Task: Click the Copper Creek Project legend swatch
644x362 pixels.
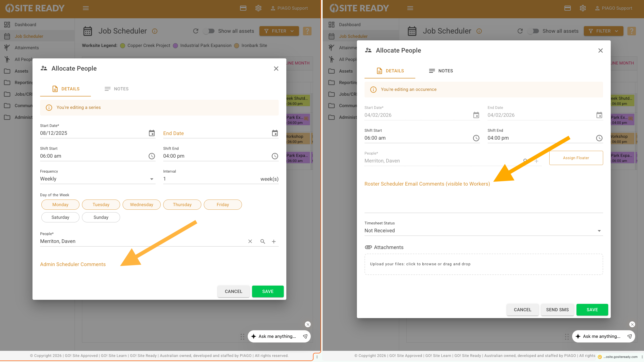Action: pyautogui.click(x=123, y=46)
